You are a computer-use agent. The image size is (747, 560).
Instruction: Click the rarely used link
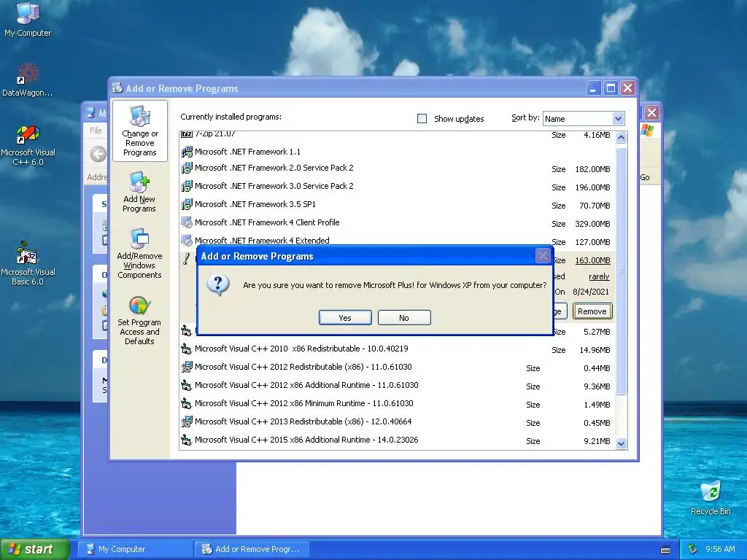coord(599,276)
